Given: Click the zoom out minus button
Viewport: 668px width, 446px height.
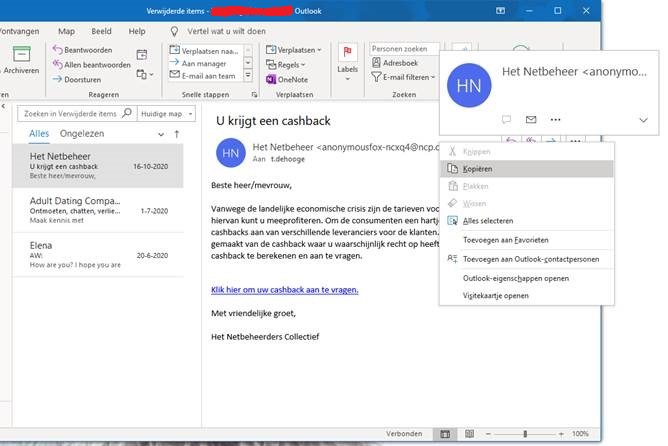Looking at the screenshot, I should [488, 434].
